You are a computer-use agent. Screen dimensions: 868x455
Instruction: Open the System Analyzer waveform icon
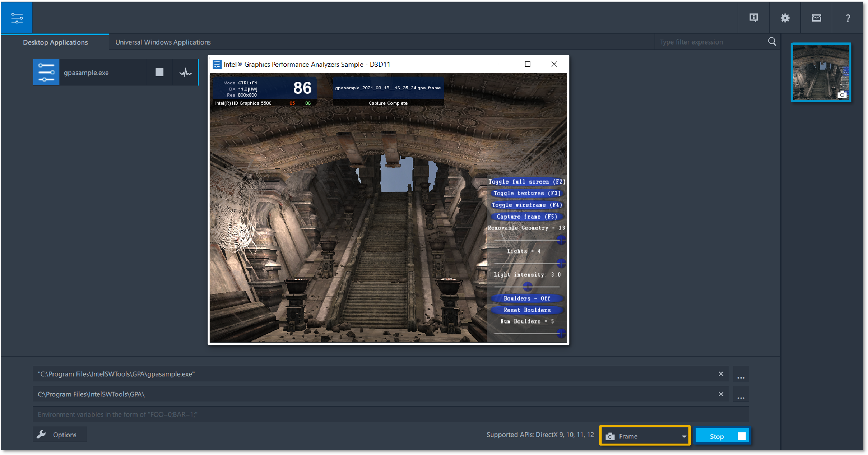tap(185, 72)
